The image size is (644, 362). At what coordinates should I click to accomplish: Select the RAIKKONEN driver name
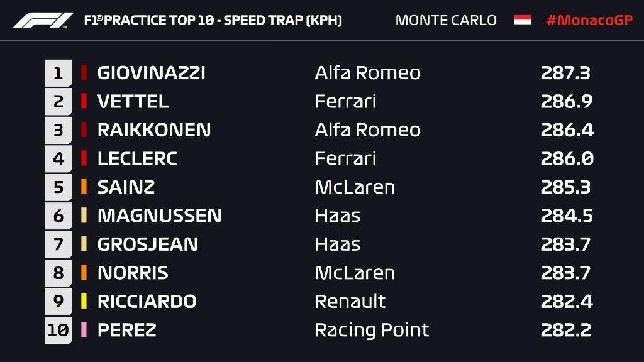tap(154, 130)
